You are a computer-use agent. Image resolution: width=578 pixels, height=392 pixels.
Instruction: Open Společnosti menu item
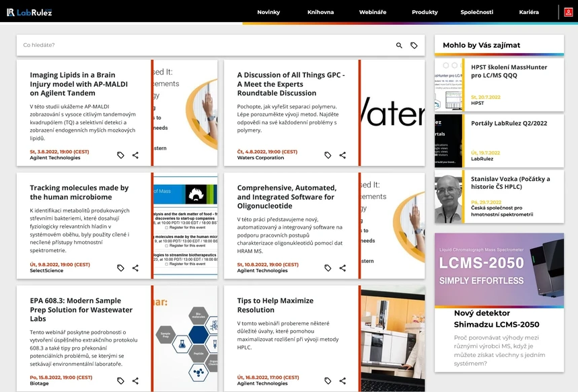(x=476, y=12)
